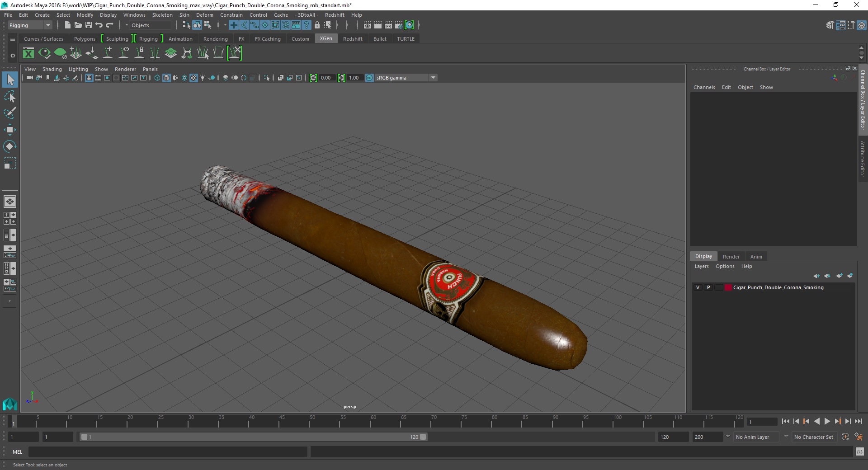Open the No Anim Layer dropdown arrow
Image resolution: width=868 pixels, height=470 pixels.
[x=728, y=437]
